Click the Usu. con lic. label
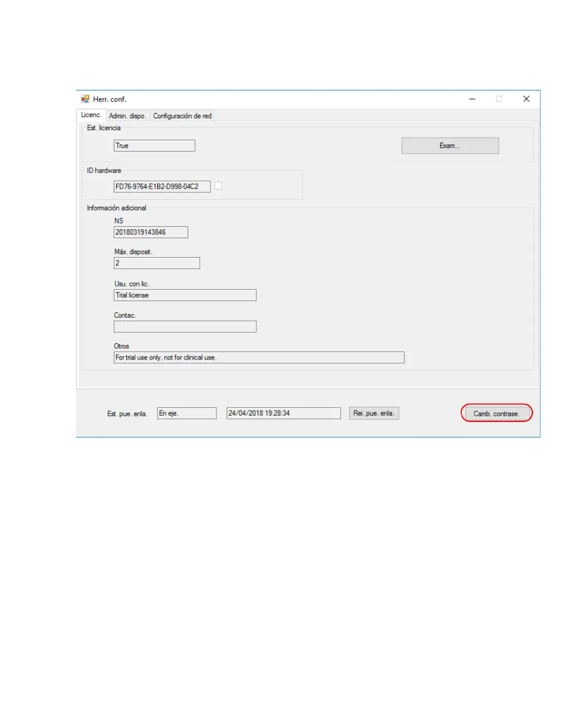The height and width of the screenshot is (728, 566). [131, 284]
